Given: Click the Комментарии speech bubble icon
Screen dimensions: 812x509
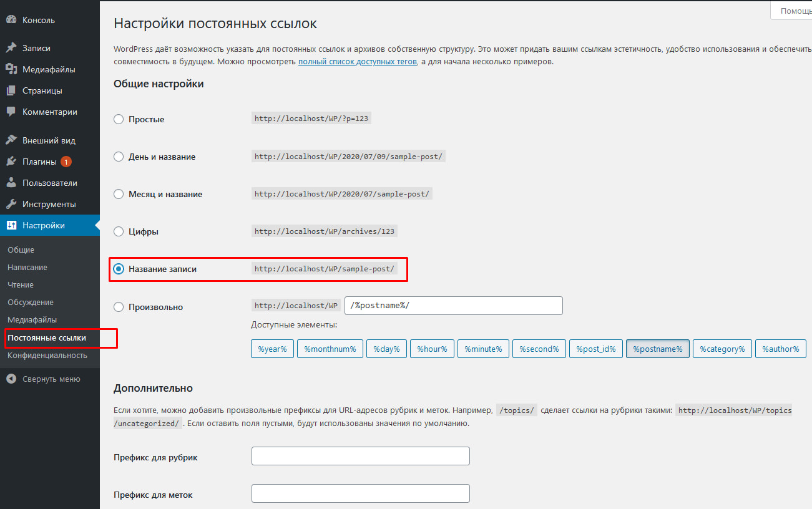Looking at the screenshot, I should 11,112.
